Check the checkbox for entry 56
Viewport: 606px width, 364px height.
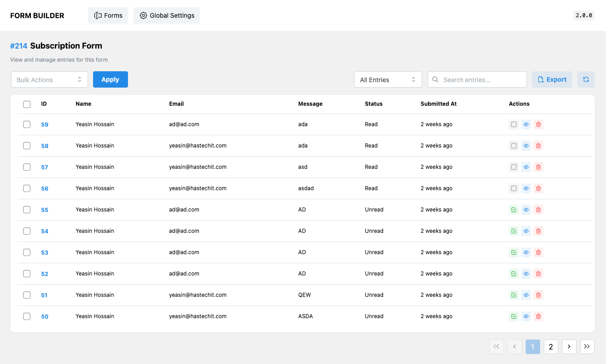point(27,188)
